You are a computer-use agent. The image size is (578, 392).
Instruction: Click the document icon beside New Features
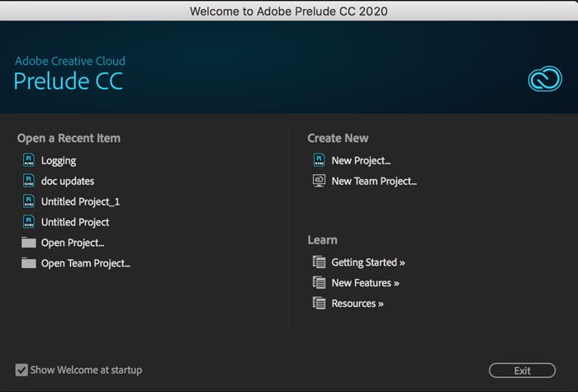[x=320, y=282]
